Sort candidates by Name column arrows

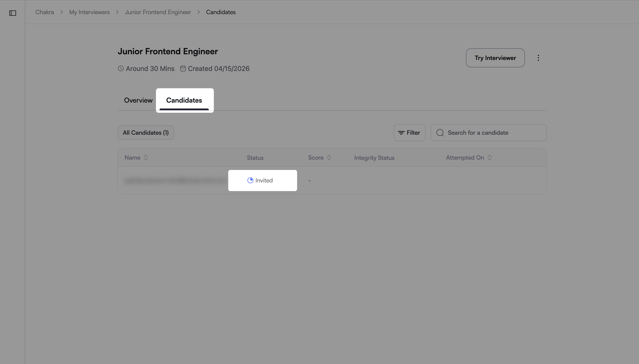click(146, 158)
